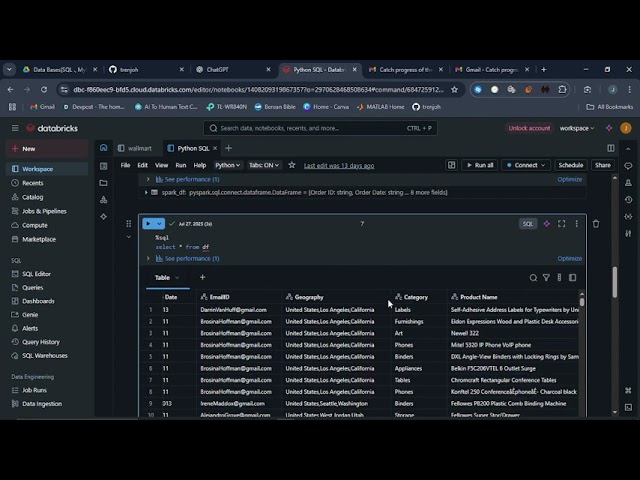Open the cell 7 kebab menu
Screen dimensions: 640x480
coord(576,224)
